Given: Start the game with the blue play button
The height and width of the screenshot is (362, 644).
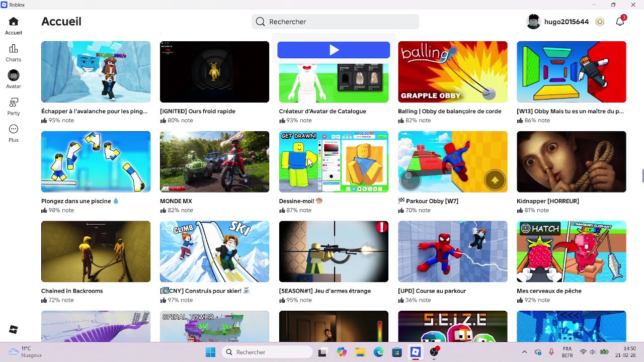Looking at the screenshot, I should click(334, 50).
